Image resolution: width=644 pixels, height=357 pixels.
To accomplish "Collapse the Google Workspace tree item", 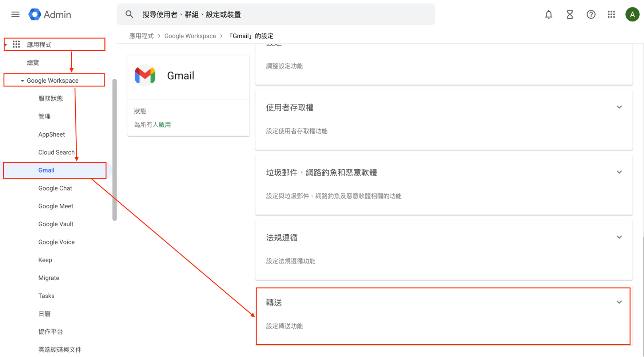I will click(22, 81).
